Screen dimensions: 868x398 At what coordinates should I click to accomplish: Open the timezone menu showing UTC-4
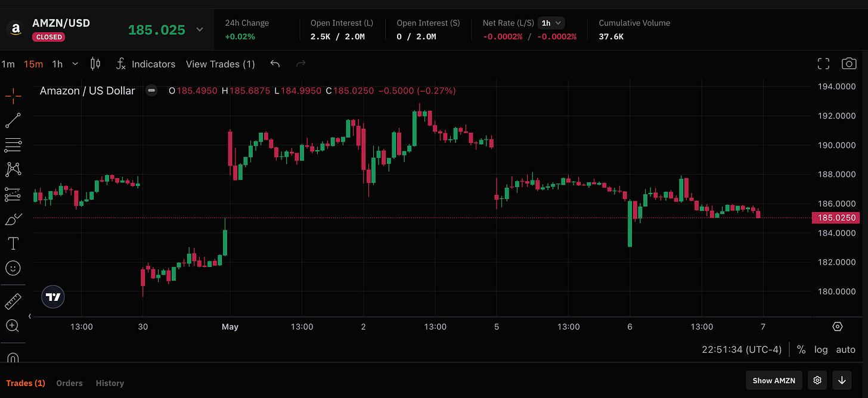tap(742, 350)
